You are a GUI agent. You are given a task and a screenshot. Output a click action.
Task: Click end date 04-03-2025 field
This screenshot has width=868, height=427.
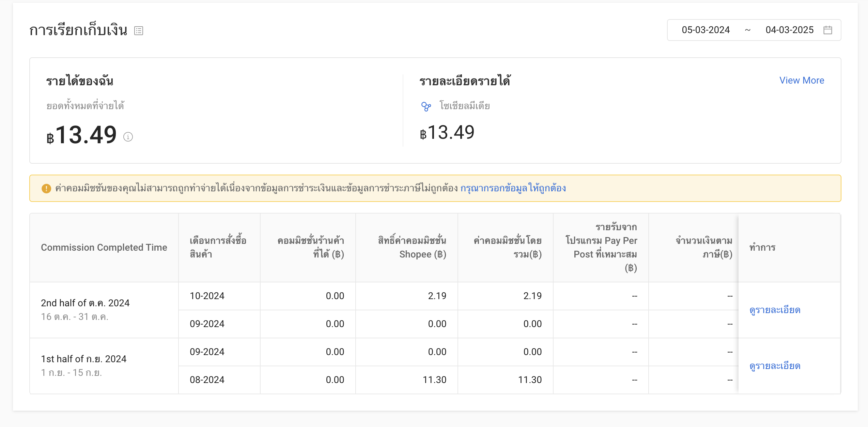coord(789,30)
